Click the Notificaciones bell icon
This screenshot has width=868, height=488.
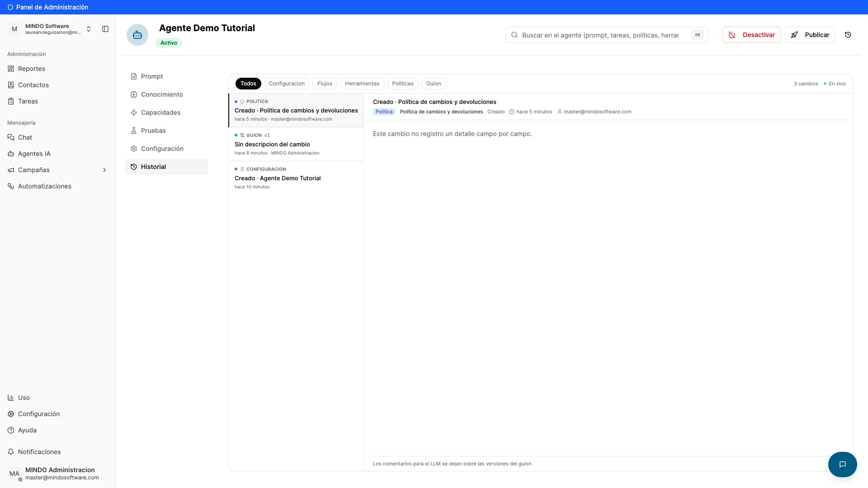click(11, 452)
